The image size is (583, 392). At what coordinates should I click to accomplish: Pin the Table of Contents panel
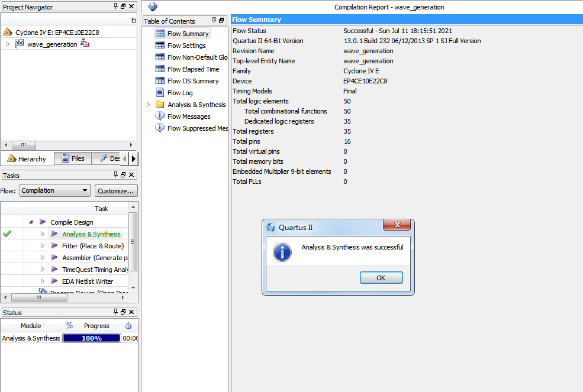pos(214,20)
